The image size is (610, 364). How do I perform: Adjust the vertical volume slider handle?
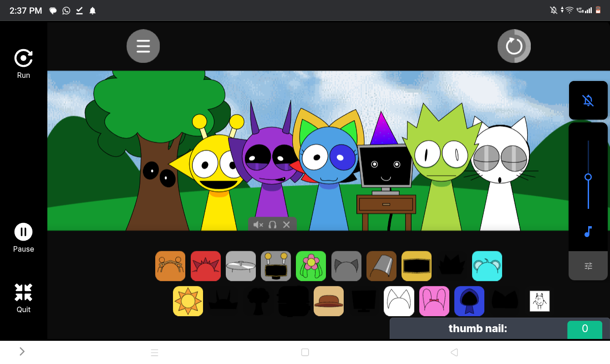pyautogui.click(x=588, y=177)
